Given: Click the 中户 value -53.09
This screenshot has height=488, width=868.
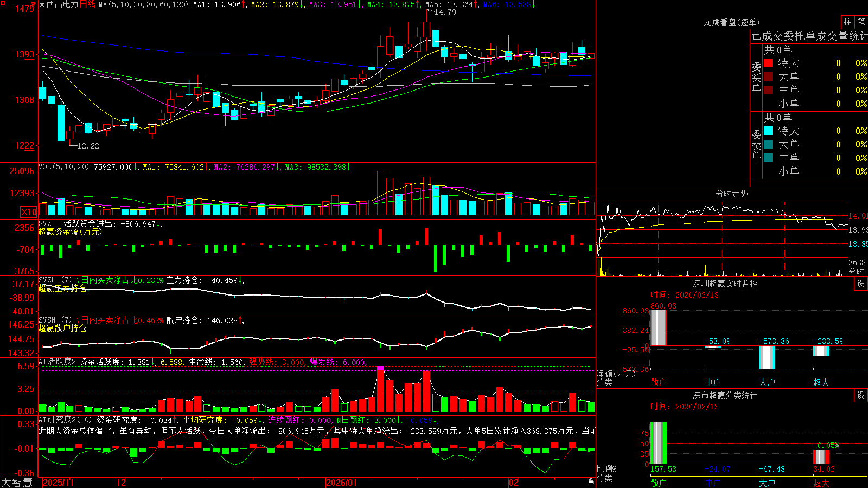Looking at the screenshot, I should (717, 341).
